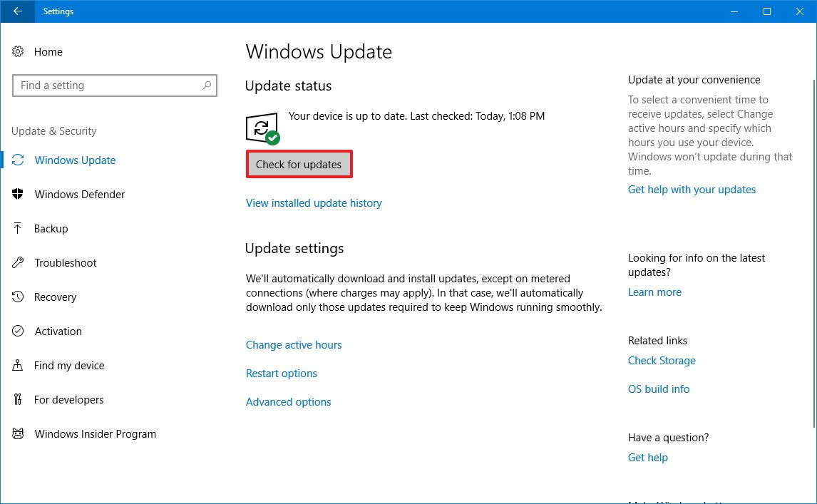Image resolution: width=817 pixels, height=504 pixels.
Task: Click the 'Your device is up to date' status text
Action: [416, 115]
